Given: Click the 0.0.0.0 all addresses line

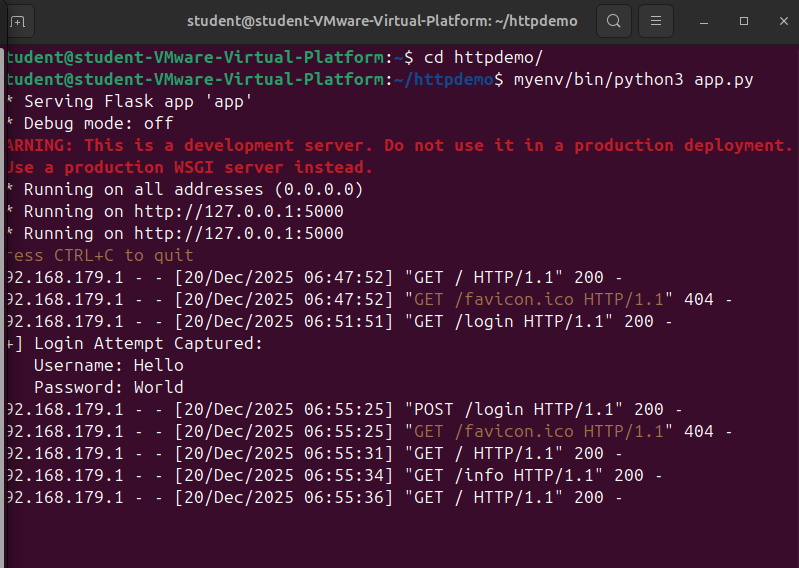Looking at the screenshot, I should [x=192, y=189].
